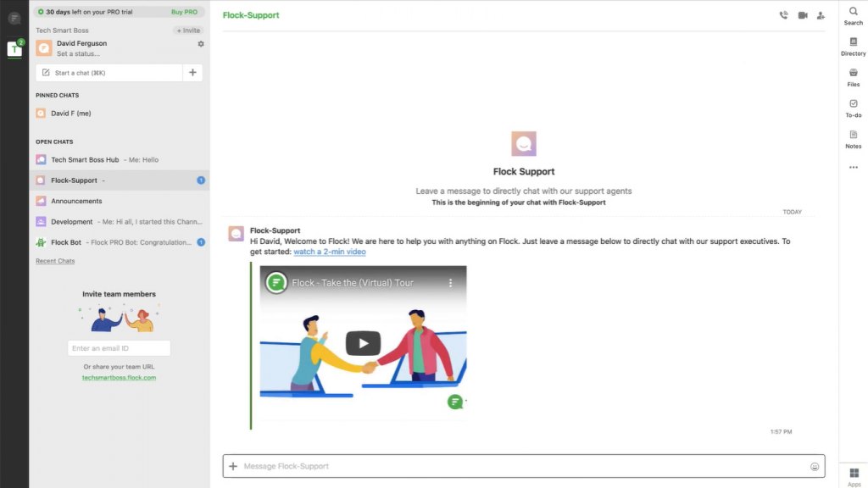Open Search in the right sidebar

pyautogui.click(x=853, y=15)
